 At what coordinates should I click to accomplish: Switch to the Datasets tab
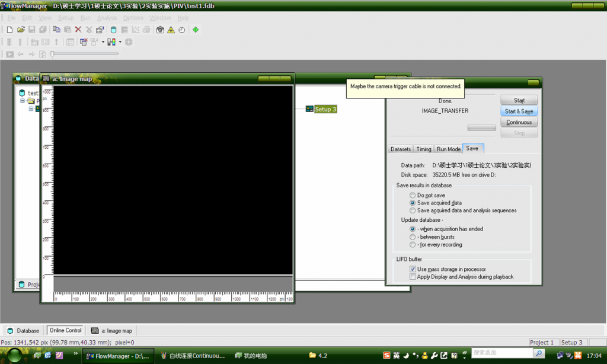[401, 149]
